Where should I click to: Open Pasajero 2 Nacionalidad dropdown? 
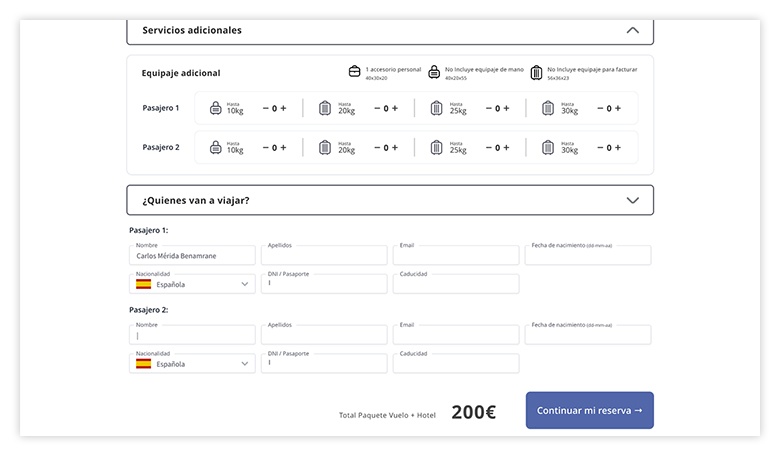click(x=192, y=364)
